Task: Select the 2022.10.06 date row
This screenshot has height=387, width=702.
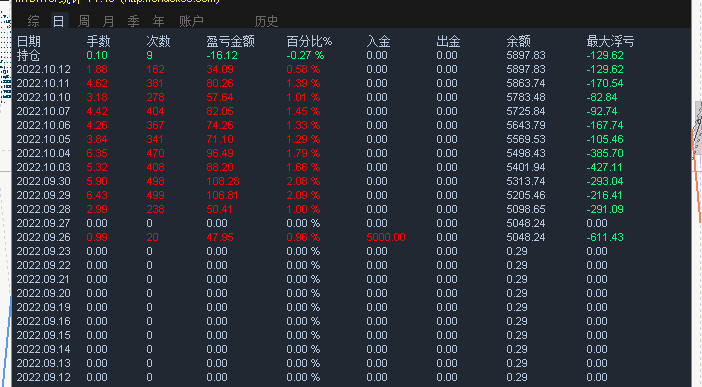Action: pyautogui.click(x=43, y=125)
